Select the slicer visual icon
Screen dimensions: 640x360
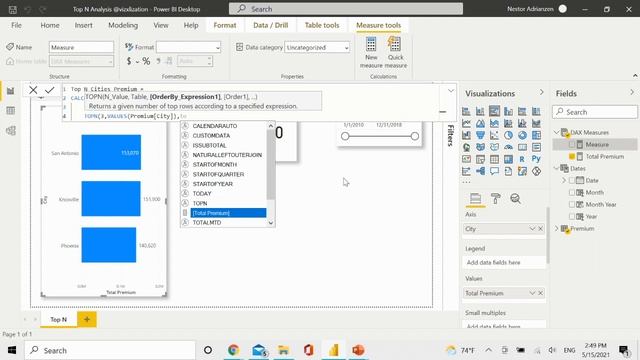click(480, 159)
